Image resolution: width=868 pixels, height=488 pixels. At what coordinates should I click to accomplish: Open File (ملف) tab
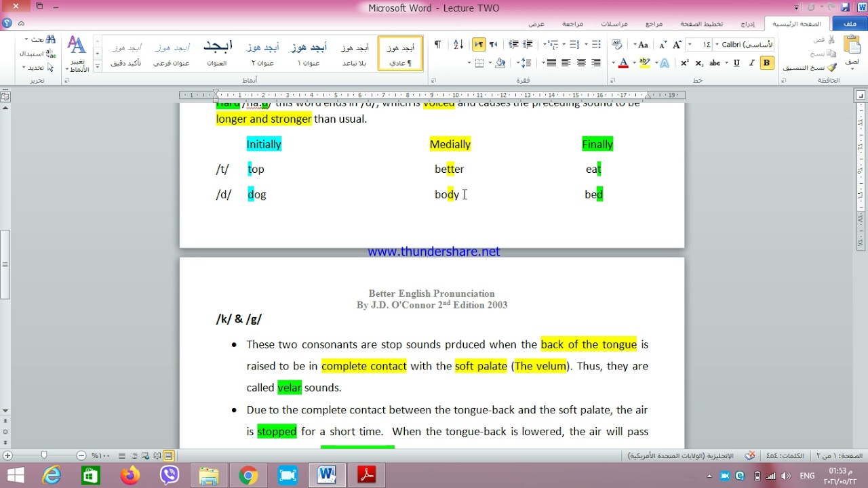point(850,24)
